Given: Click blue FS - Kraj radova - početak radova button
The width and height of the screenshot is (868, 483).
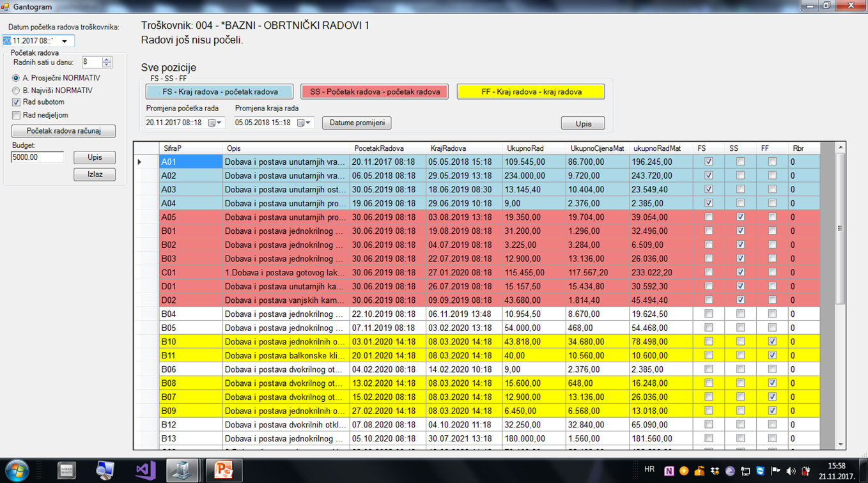Looking at the screenshot, I should pyautogui.click(x=220, y=92).
